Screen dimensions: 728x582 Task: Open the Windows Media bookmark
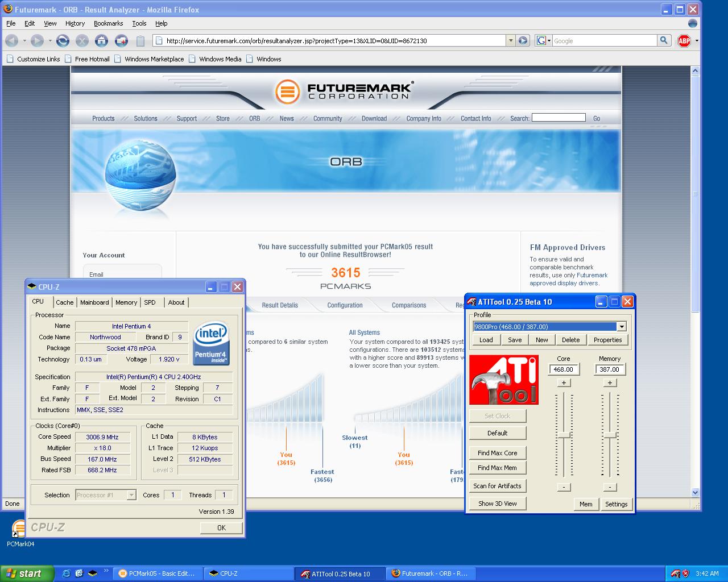tap(215, 59)
